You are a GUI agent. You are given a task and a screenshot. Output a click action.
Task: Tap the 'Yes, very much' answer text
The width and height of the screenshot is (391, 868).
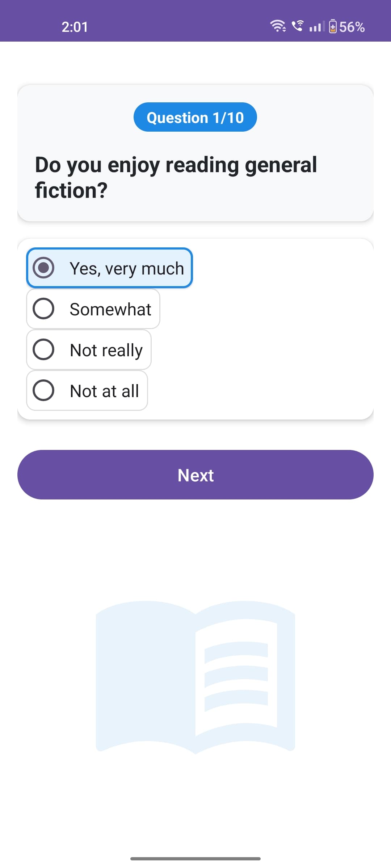pos(127,269)
